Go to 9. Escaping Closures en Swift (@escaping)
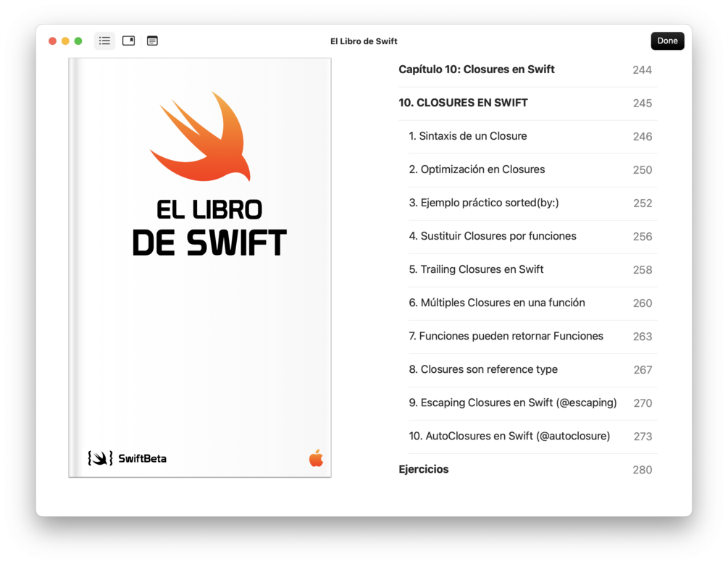The width and height of the screenshot is (728, 564). click(532, 403)
